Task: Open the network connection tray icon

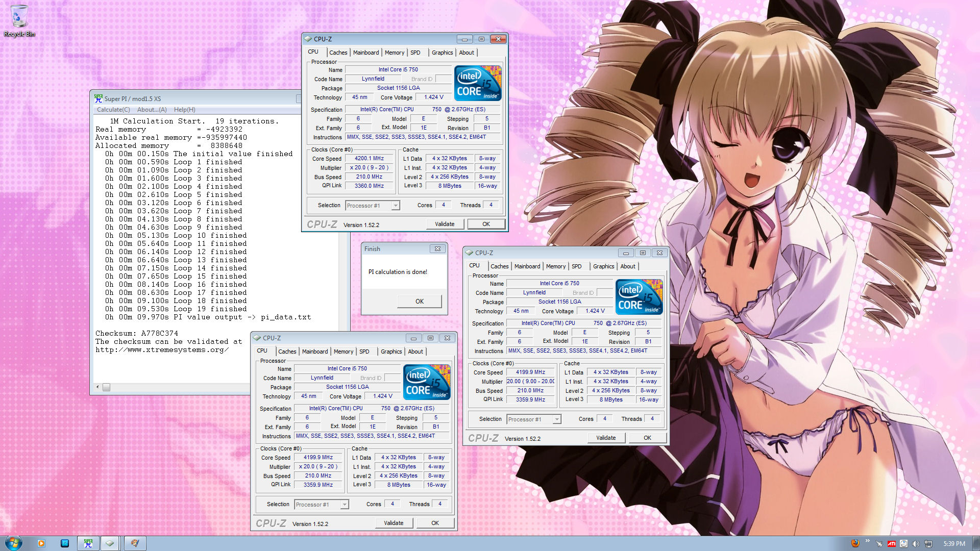Action: tap(928, 544)
